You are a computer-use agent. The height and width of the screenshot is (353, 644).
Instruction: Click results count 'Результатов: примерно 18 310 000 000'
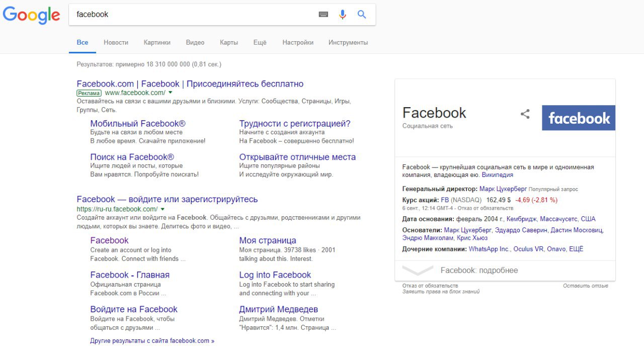(133, 64)
